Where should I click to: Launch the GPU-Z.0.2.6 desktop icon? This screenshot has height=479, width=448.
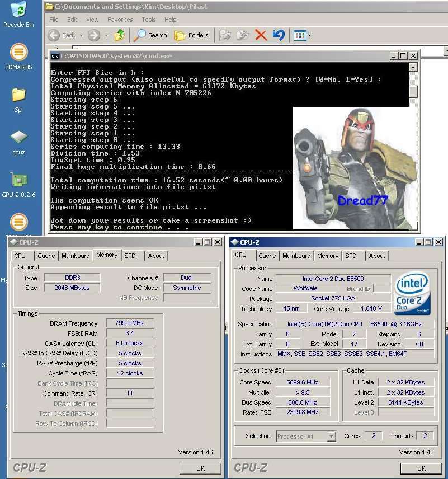pyautogui.click(x=18, y=185)
